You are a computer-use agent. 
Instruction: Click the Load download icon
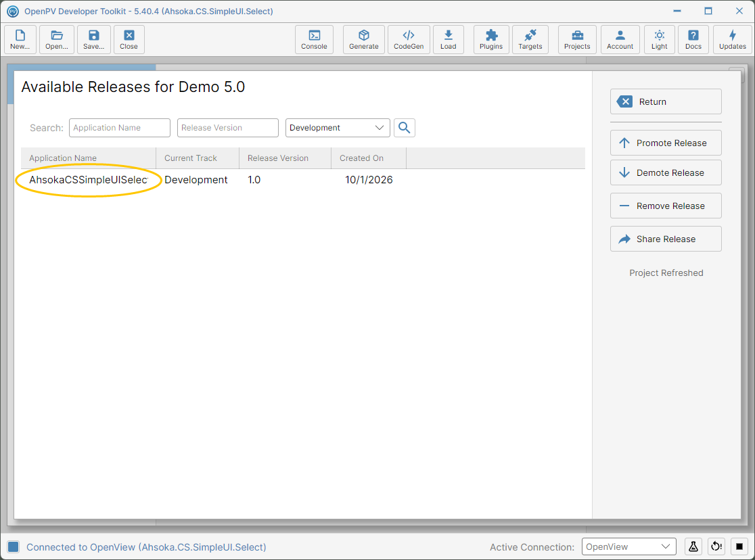tap(449, 39)
